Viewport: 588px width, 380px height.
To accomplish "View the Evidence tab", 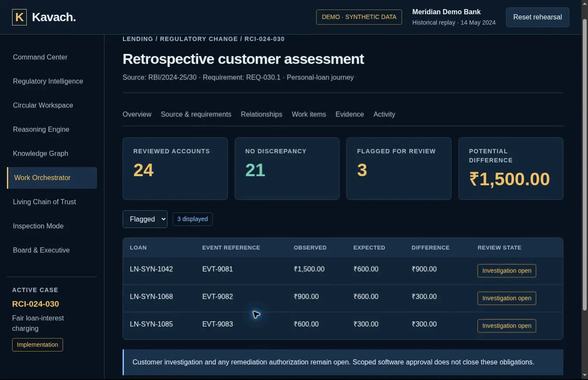I will tap(350, 114).
